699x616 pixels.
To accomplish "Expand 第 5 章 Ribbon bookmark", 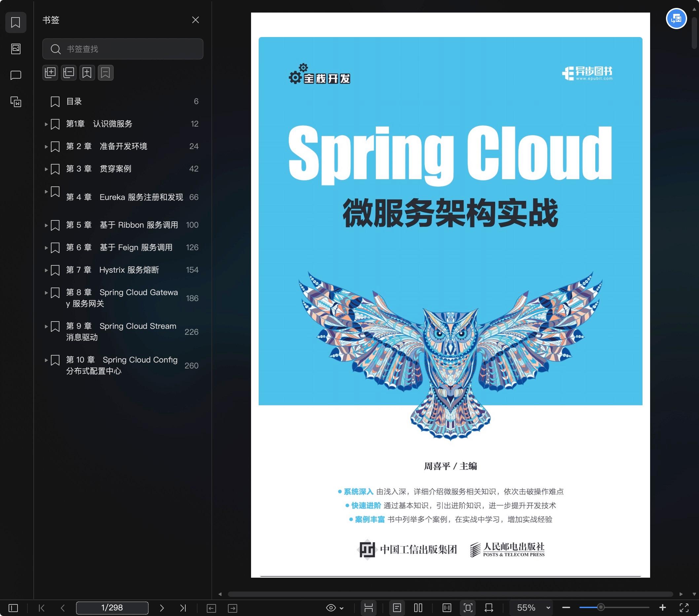I will coord(46,225).
